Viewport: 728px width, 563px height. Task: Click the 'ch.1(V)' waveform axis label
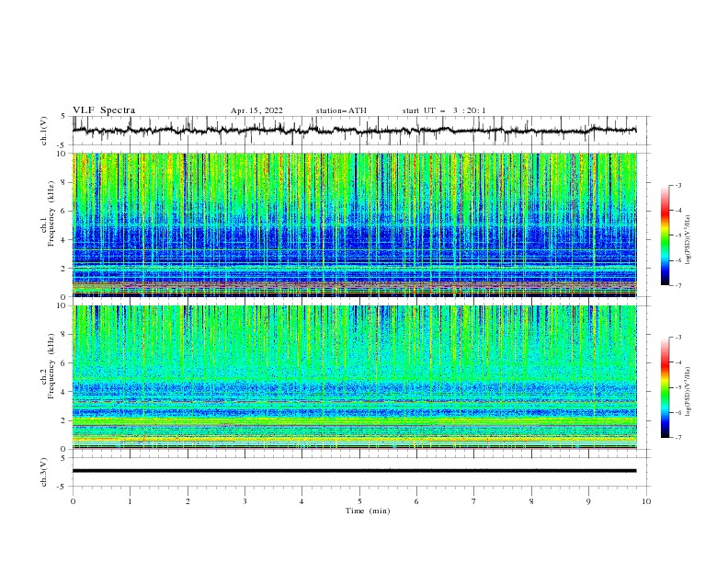coord(44,131)
